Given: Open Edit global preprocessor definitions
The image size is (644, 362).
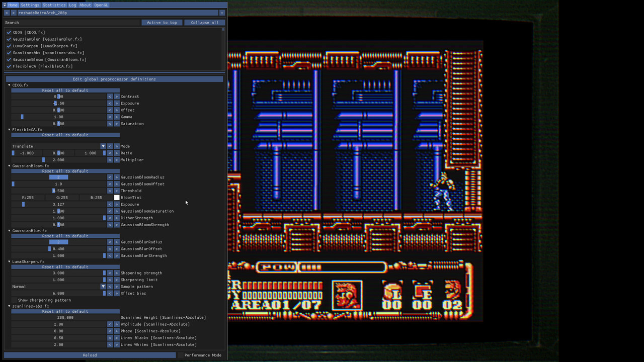Looking at the screenshot, I should [114, 79].
